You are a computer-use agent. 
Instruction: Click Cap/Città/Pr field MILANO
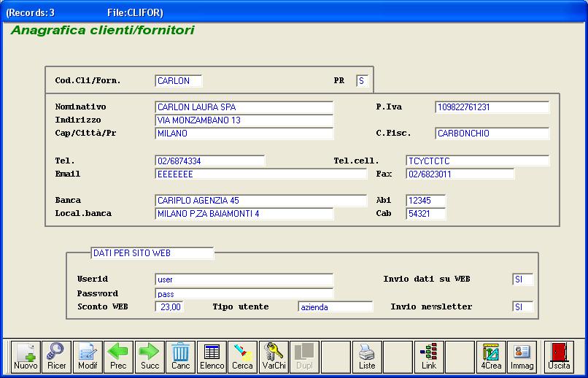click(x=244, y=133)
